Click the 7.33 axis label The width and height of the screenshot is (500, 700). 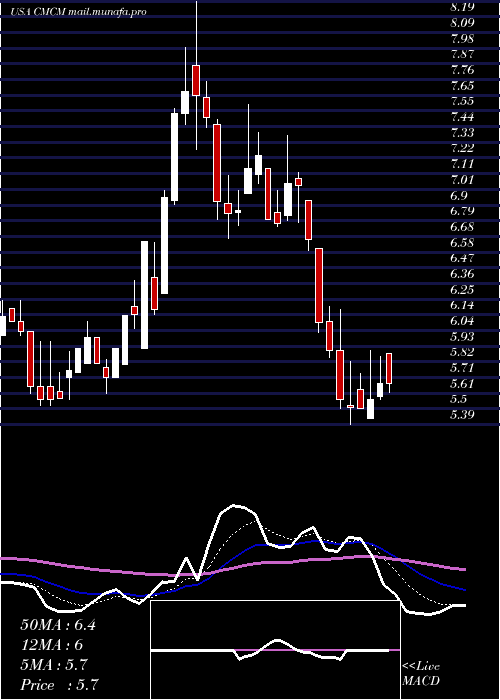point(462,133)
